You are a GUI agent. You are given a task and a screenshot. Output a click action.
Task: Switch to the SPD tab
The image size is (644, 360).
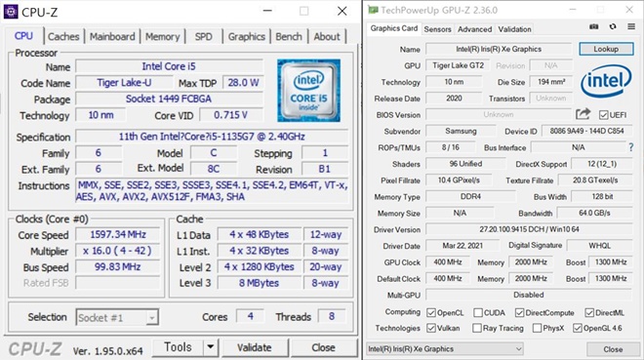204,36
